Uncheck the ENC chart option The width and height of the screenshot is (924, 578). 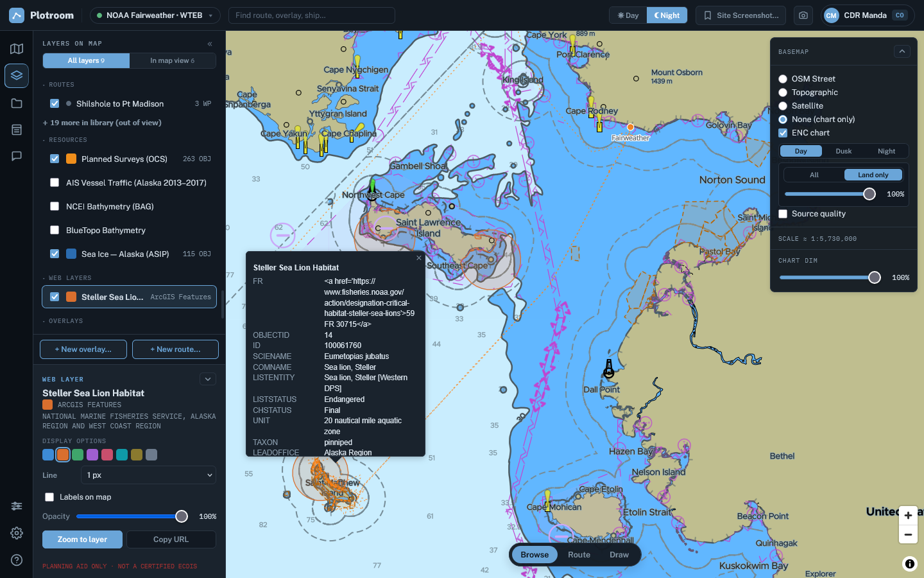pyautogui.click(x=783, y=133)
